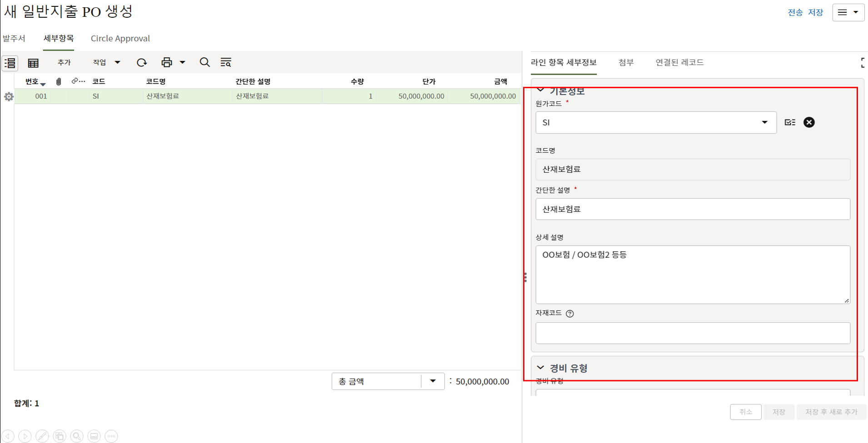The width and height of the screenshot is (868, 443).
Task: Switch to the list view layout
Action: [10, 63]
